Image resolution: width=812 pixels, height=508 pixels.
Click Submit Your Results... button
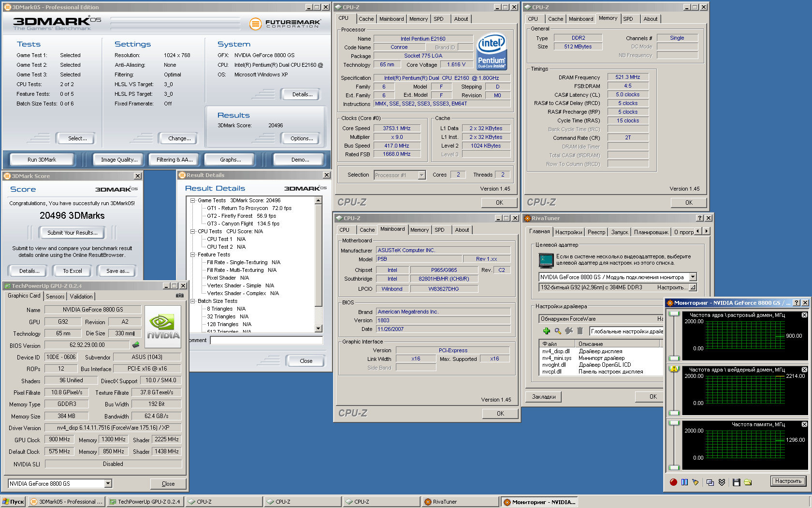pos(72,233)
